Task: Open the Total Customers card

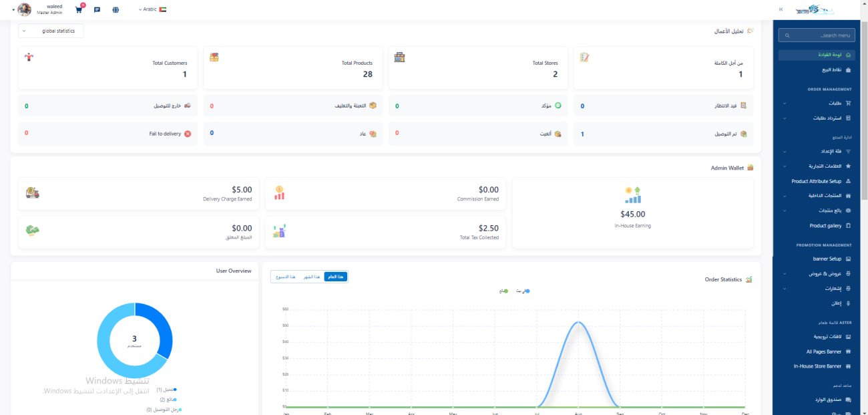Action: [x=107, y=67]
